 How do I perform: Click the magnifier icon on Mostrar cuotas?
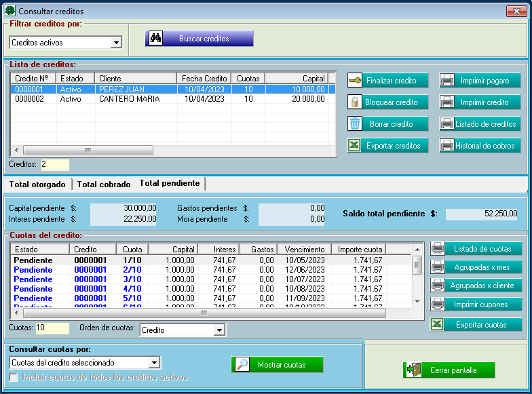(242, 365)
